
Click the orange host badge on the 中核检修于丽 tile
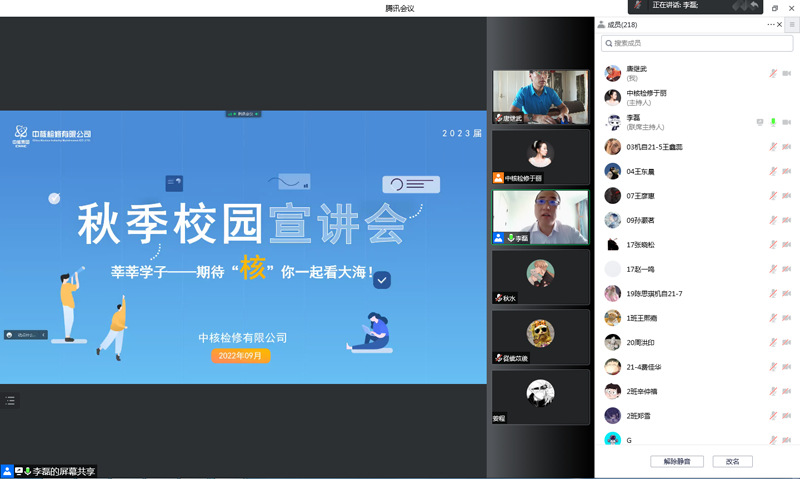(x=498, y=178)
